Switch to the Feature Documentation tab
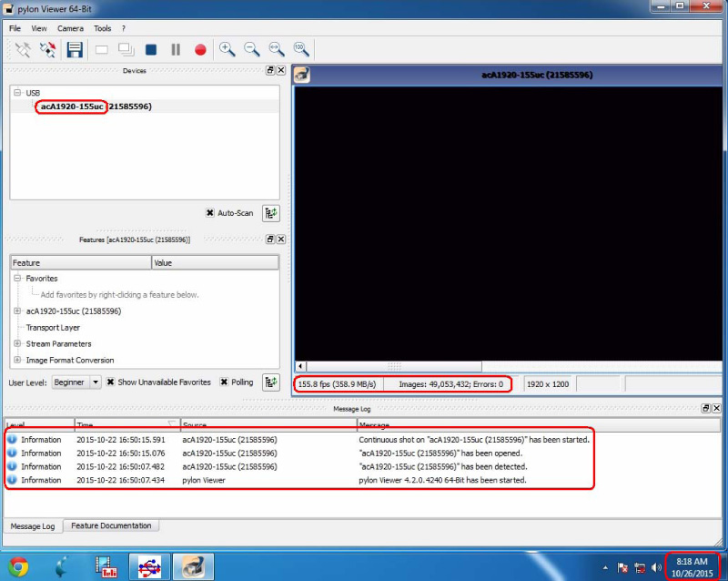Image resolution: width=728 pixels, height=581 pixels. coord(111,525)
